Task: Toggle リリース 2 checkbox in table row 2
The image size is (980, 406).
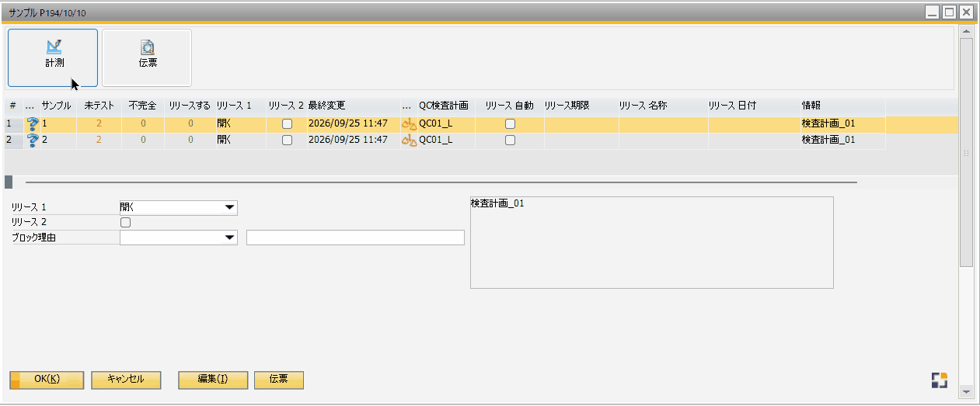Action: (287, 141)
